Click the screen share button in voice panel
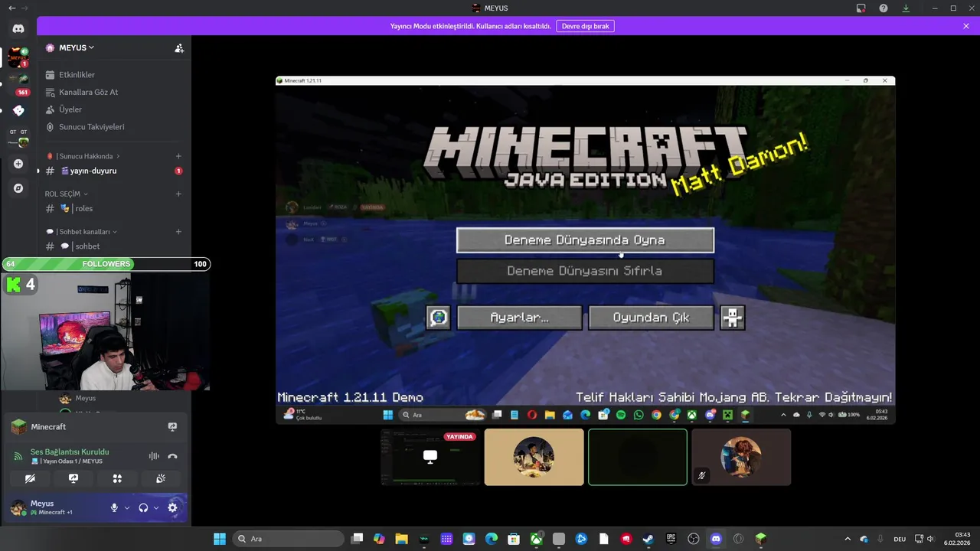Image resolution: width=980 pixels, height=551 pixels. (73, 478)
